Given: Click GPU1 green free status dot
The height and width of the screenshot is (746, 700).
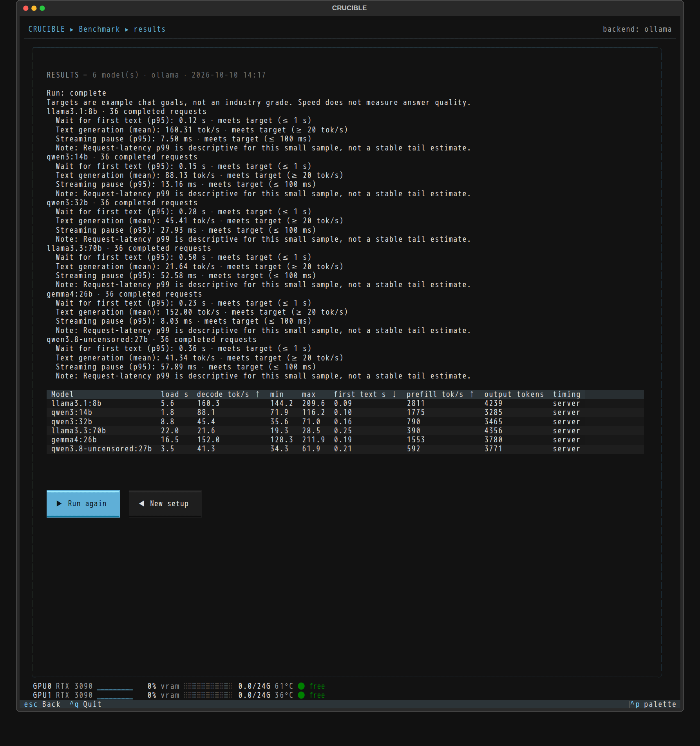Looking at the screenshot, I should (301, 695).
